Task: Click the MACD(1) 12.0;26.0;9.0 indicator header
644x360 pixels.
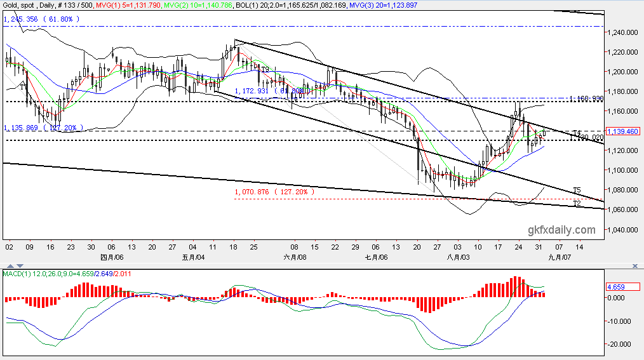Action: pos(67,274)
